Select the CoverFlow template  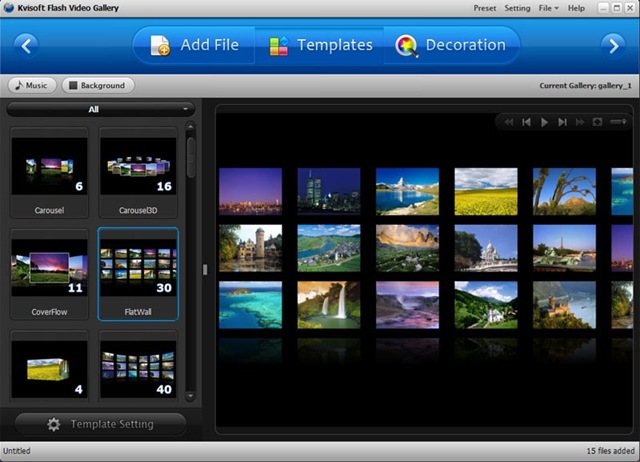coord(49,274)
